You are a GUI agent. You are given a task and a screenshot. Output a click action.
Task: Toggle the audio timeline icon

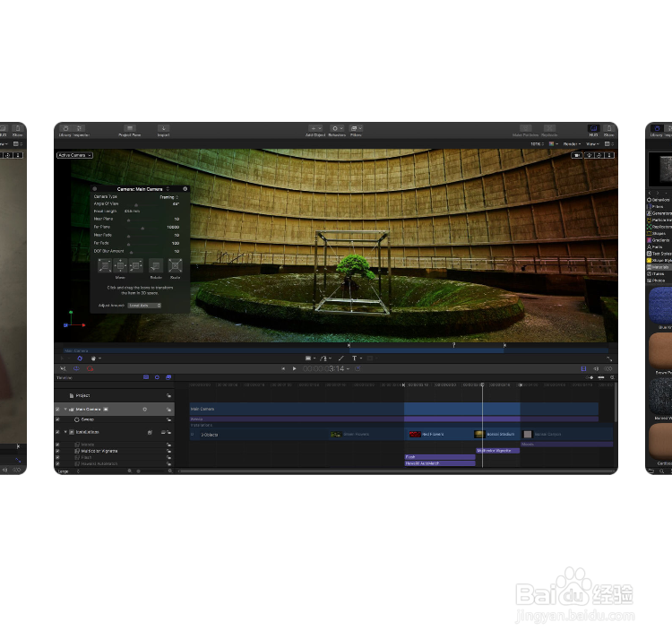(x=596, y=368)
